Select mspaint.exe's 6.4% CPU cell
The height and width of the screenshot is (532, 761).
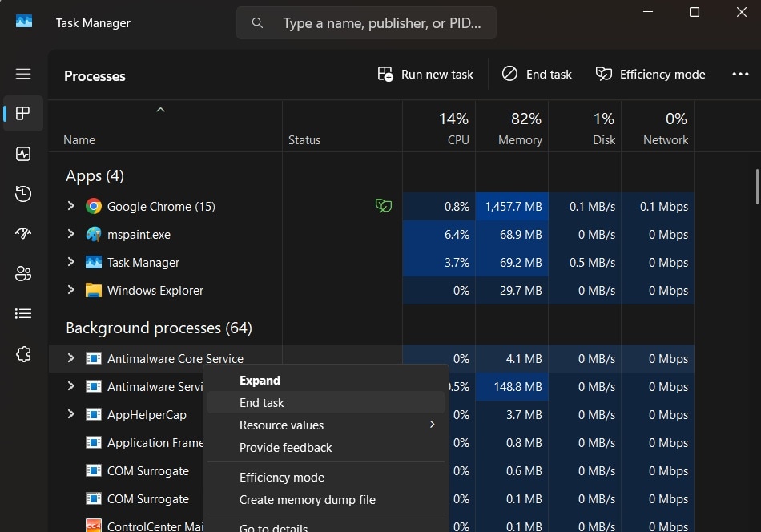[x=439, y=235]
